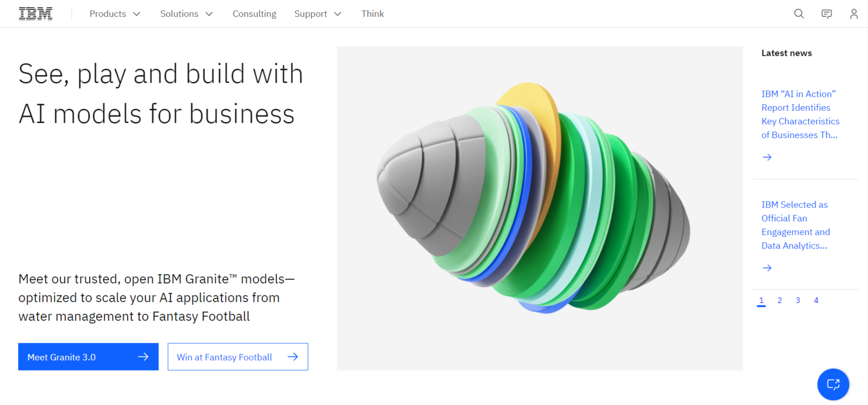Click the arrow inside the Fantasy Football button
Image resolution: width=868 pixels, height=405 pixels.
[293, 356]
